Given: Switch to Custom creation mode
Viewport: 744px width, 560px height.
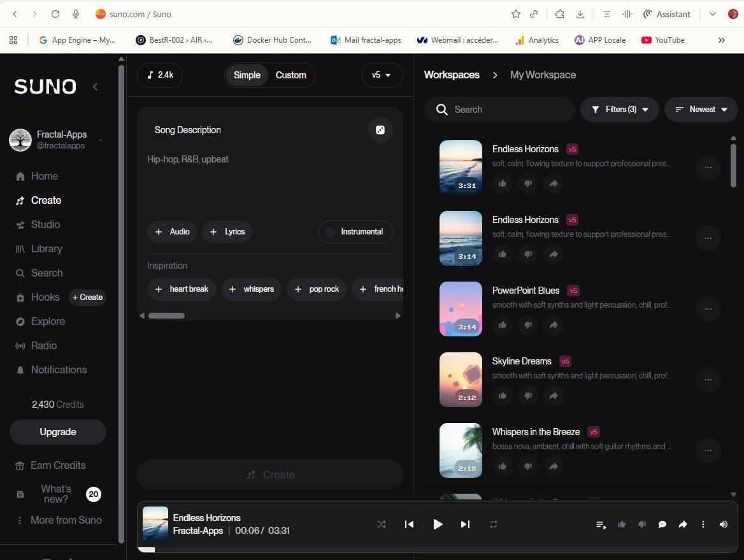Looking at the screenshot, I should (x=290, y=75).
